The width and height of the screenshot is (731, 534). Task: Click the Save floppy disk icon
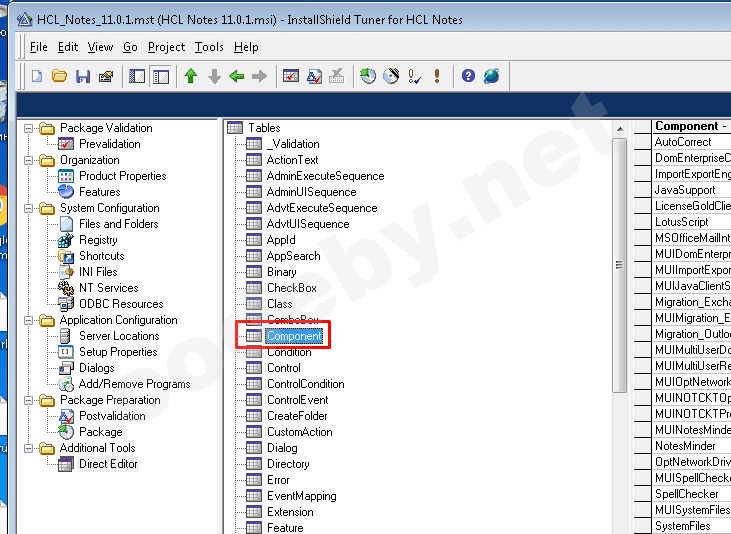pyautogui.click(x=83, y=76)
